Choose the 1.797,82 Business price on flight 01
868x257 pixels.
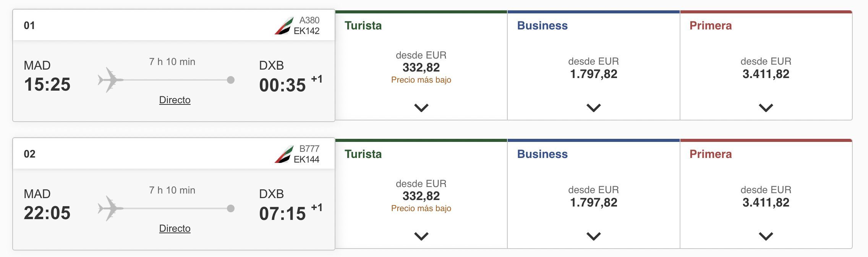pyautogui.click(x=594, y=74)
